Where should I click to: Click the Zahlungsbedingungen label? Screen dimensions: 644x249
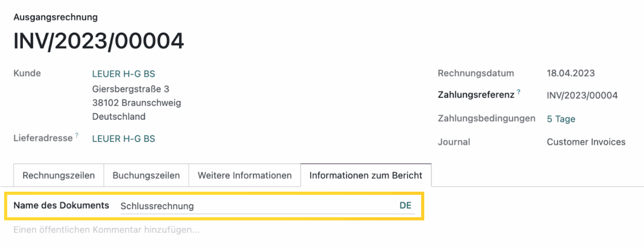486,118
